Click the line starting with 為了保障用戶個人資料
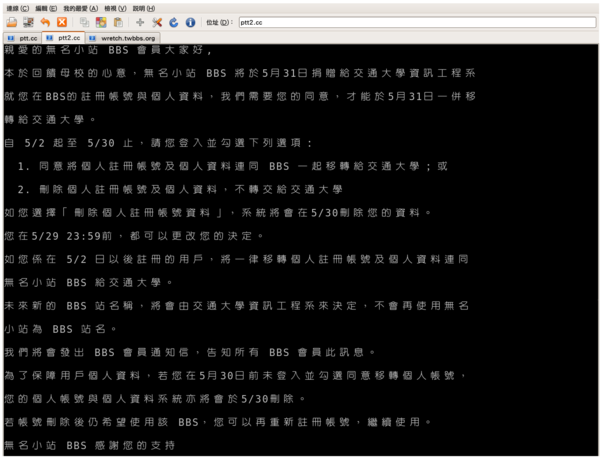Image resolution: width=600 pixels, height=457 pixels. pyautogui.click(x=235, y=375)
